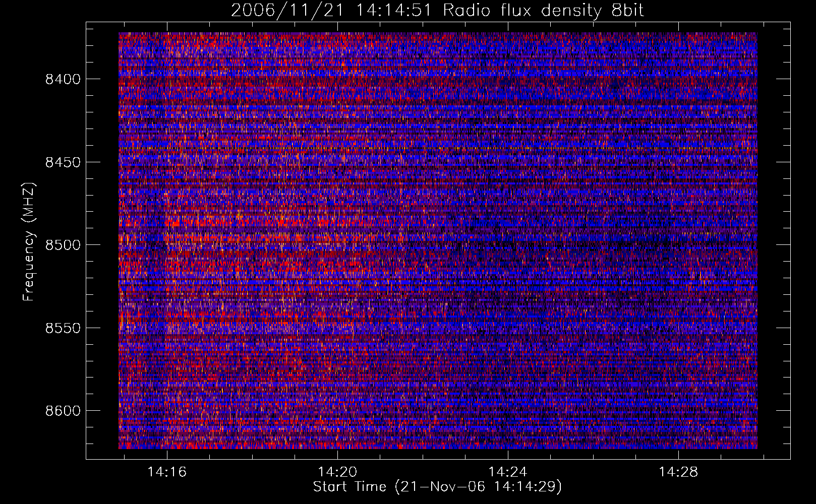
Task: Click the 8450 frequency tick label
Action: pos(63,162)
